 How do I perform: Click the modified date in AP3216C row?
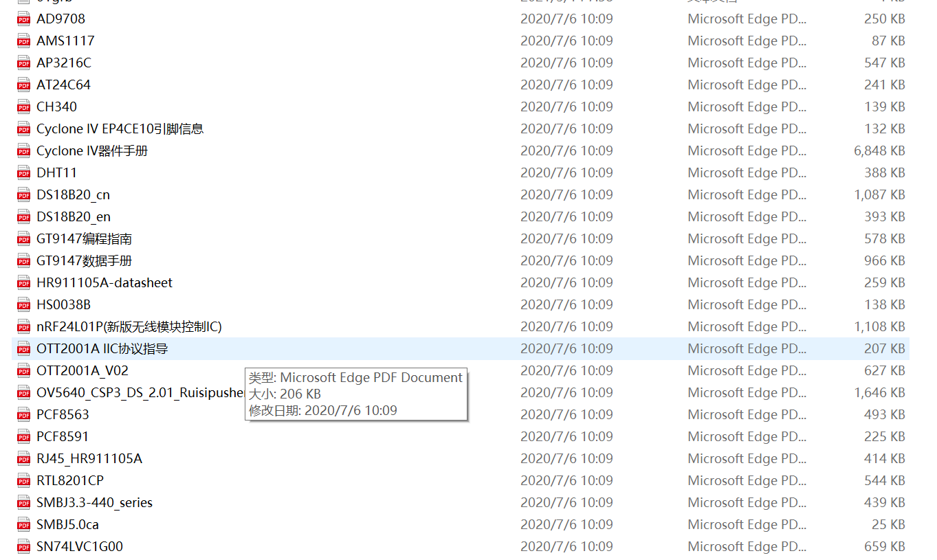[x=566, y=63]
